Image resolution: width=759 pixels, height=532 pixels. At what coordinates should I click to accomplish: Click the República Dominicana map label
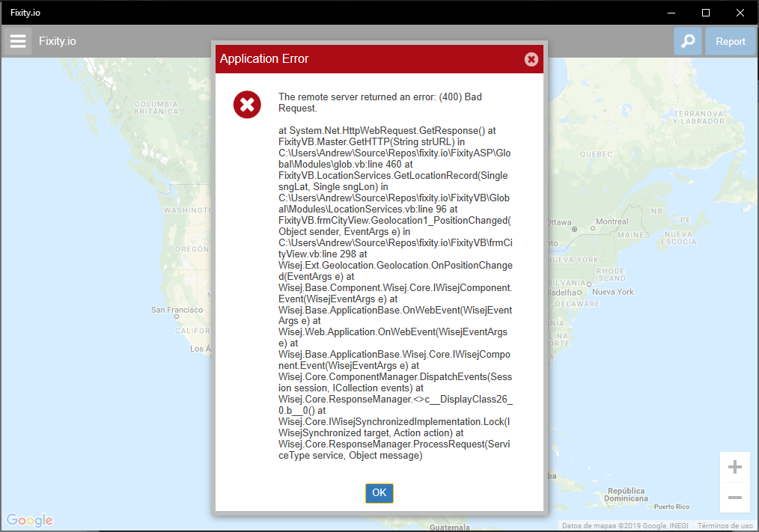626,495
